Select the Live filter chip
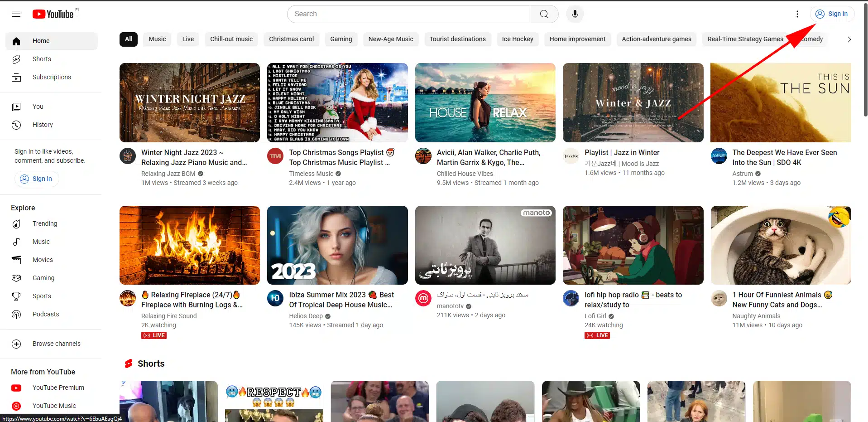 pyautogui.click(x=188, y=39)
